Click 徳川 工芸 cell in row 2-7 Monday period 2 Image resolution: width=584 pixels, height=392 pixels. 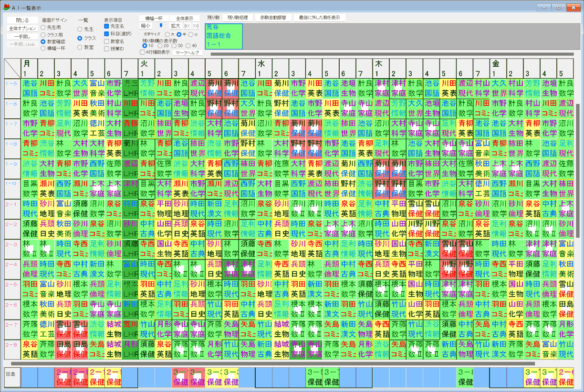click(46, 329)
